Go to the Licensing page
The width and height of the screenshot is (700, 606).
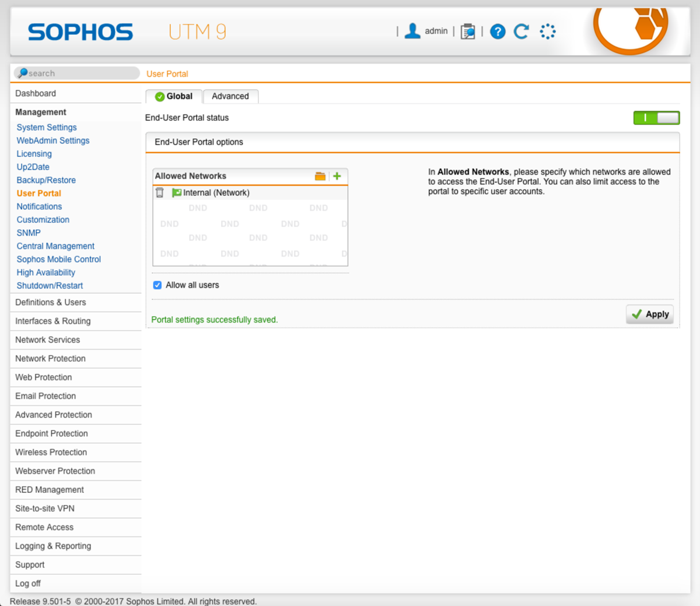(34, 153)
